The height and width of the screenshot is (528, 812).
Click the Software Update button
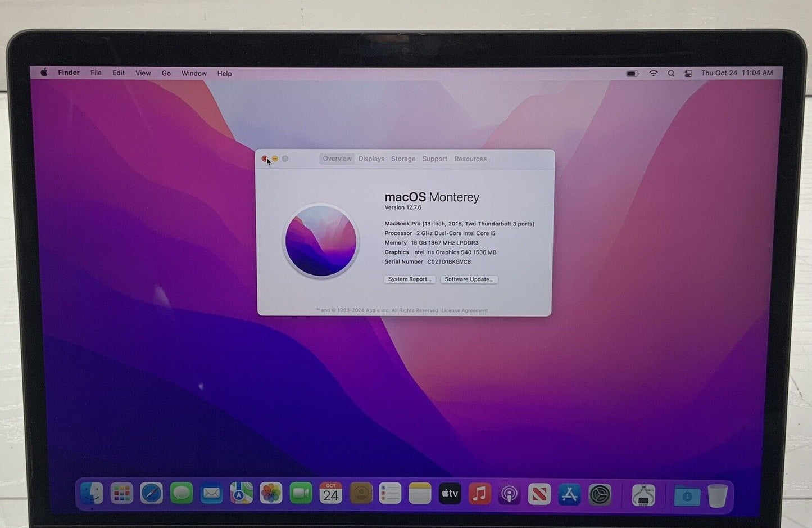coord(469,279)
